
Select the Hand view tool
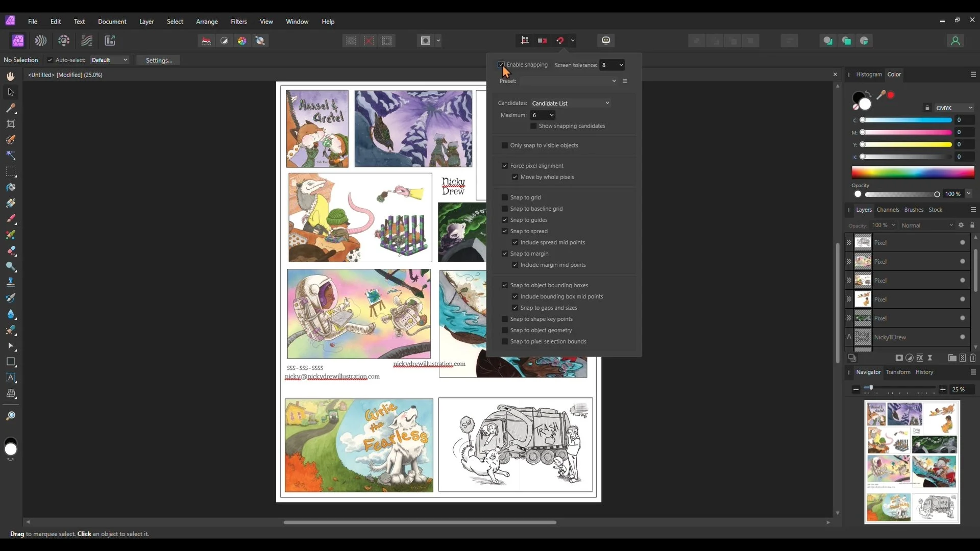click(x=11, y=77)
